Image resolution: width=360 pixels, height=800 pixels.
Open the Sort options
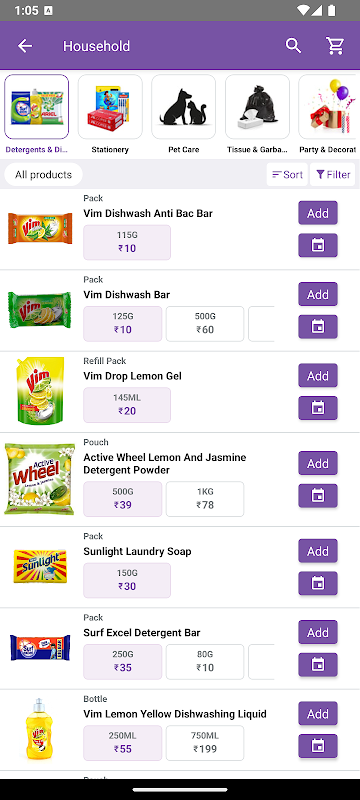point(287,174)
